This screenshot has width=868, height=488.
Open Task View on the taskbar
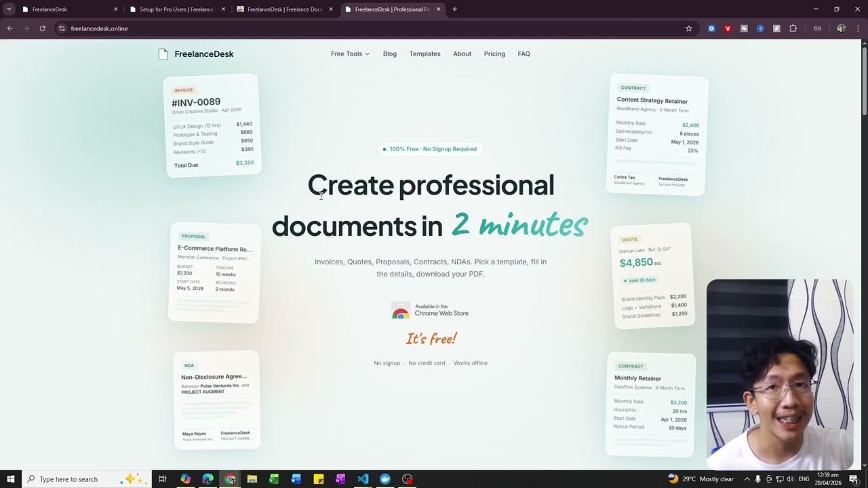tap(163, 479)
